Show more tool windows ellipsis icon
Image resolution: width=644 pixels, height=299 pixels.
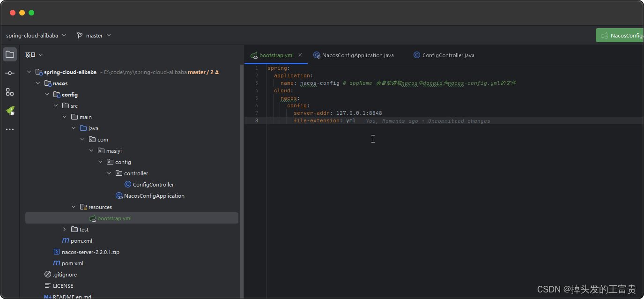click(10, 129)
